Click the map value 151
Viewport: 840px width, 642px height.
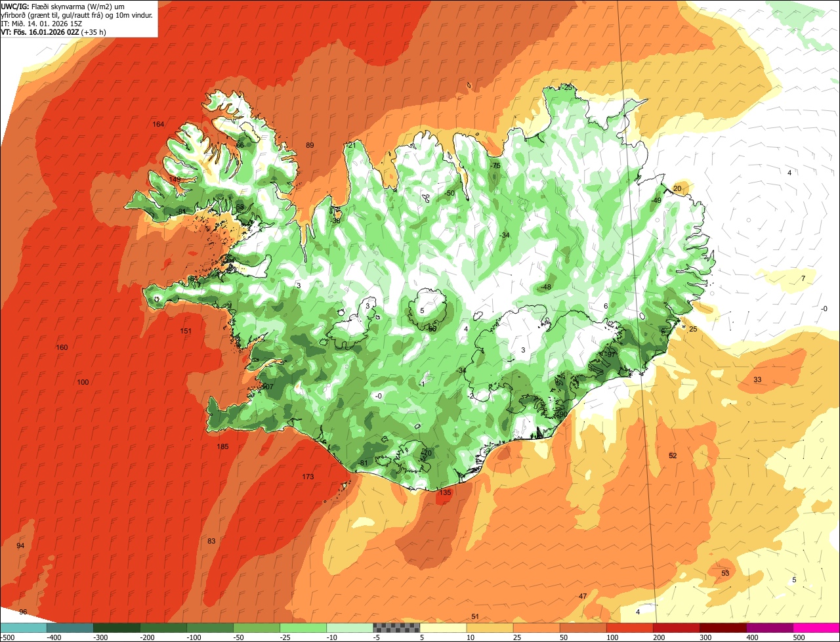[186, 331]
